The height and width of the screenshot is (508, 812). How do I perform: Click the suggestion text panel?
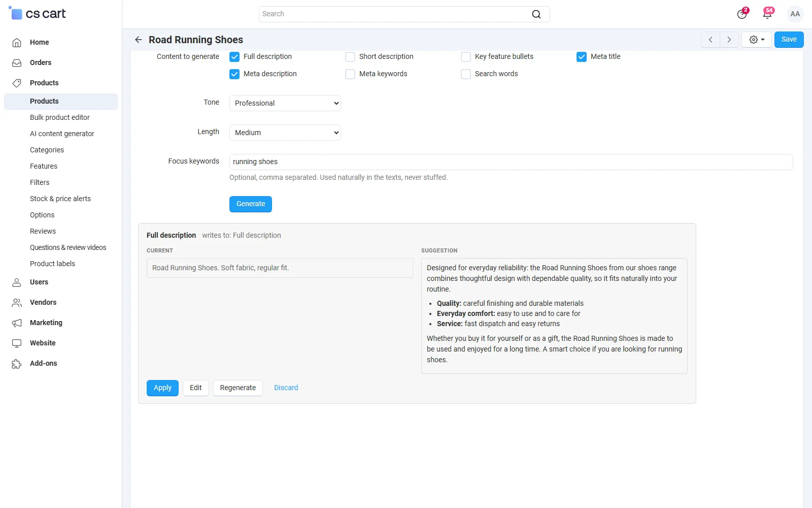(x=554, y=316)
